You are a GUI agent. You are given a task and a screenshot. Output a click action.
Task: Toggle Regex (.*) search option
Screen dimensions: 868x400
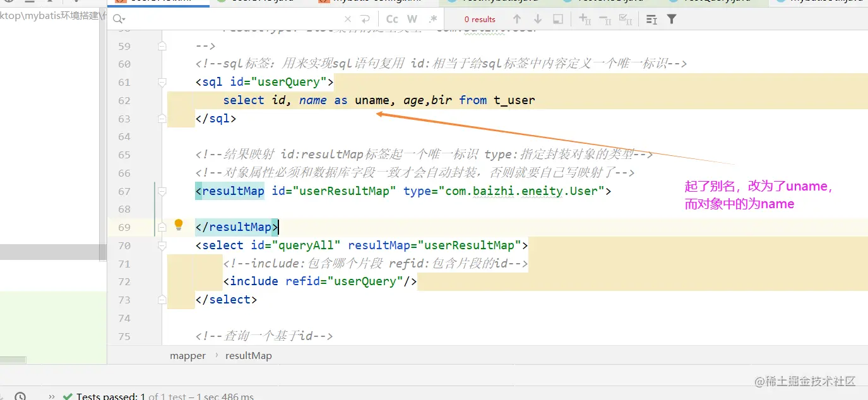coord(432,20)
